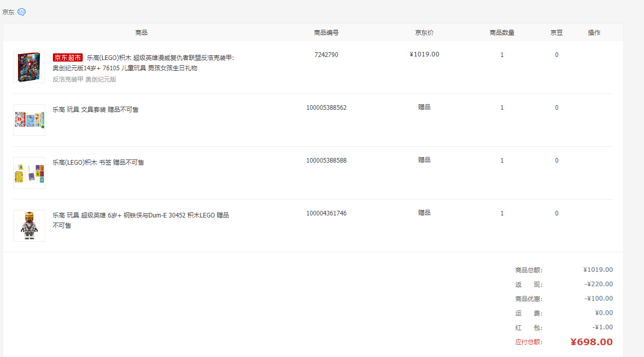Click the 京东超市 red tag
The width and height of the screenshot is (644, 357).
point(68,57)
